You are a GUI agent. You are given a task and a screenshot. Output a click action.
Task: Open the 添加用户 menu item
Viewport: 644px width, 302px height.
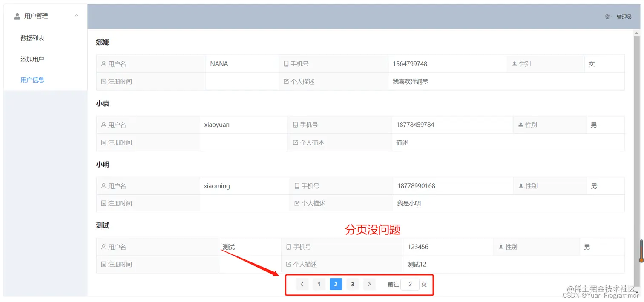click(x=32, y=59)
